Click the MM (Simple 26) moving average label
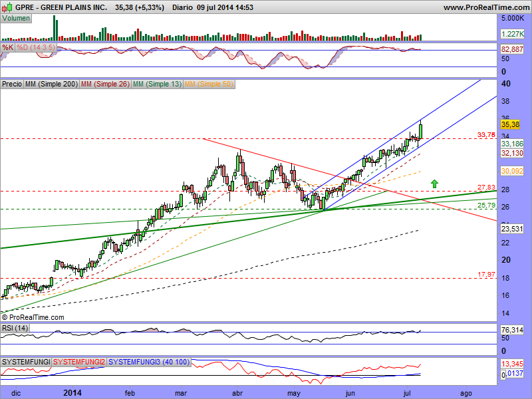532x399 pixels. 105,84
